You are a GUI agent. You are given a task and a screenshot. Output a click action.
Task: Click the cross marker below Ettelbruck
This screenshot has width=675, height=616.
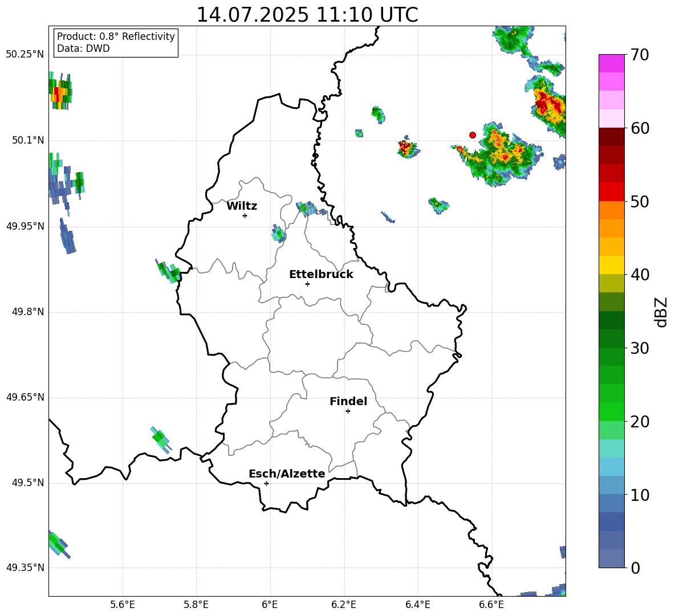tap(307, 284)
